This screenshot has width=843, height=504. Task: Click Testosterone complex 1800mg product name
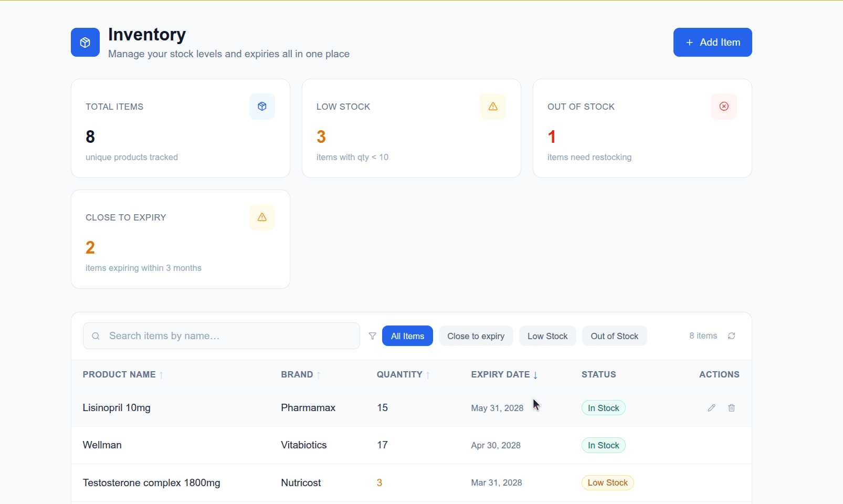coord(151,482)
